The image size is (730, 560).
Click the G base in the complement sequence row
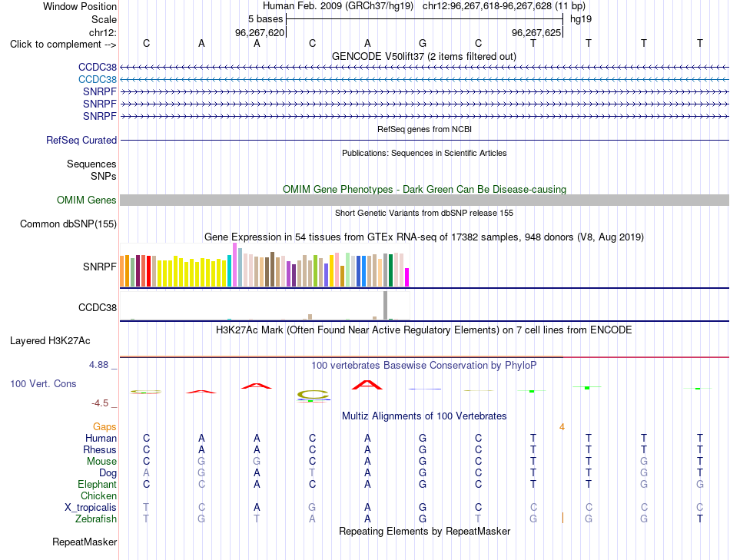pyautogui.click(x=423, y=43)
